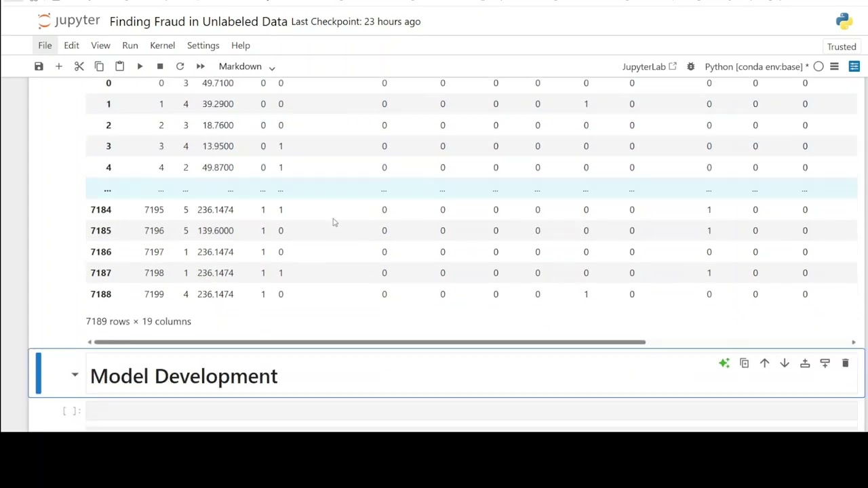Image resolution: width=868 pixels, height=488 pixels.
Task: Open the Settings menu
Action: pyautogui.click(x=203, y=45)
